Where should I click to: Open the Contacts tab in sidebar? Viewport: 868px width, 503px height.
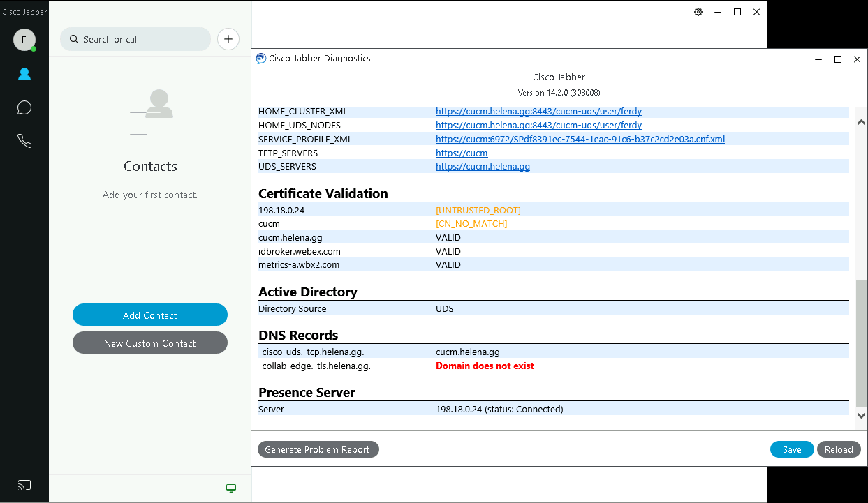coord(24,74)
